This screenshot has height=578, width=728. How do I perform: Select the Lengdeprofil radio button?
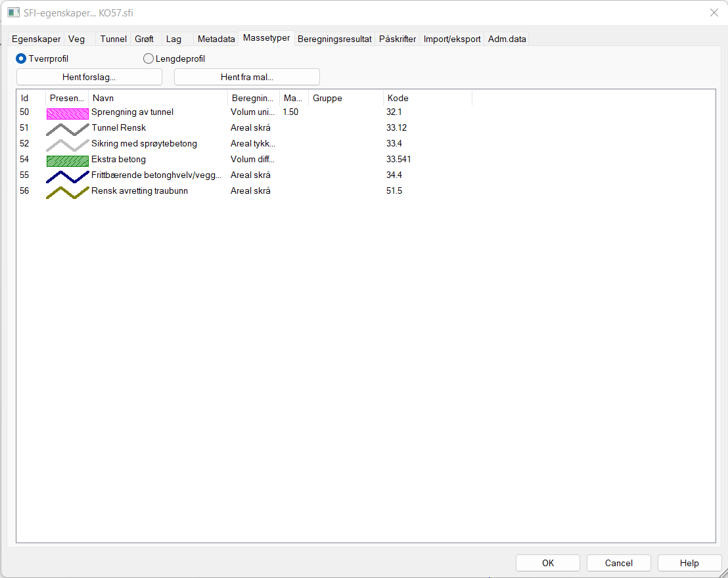click(x=148, y=58)
